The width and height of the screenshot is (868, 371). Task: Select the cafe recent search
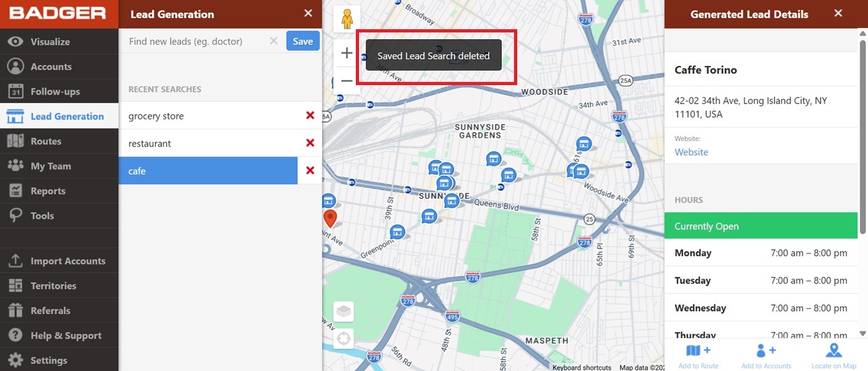coord(208,171)
